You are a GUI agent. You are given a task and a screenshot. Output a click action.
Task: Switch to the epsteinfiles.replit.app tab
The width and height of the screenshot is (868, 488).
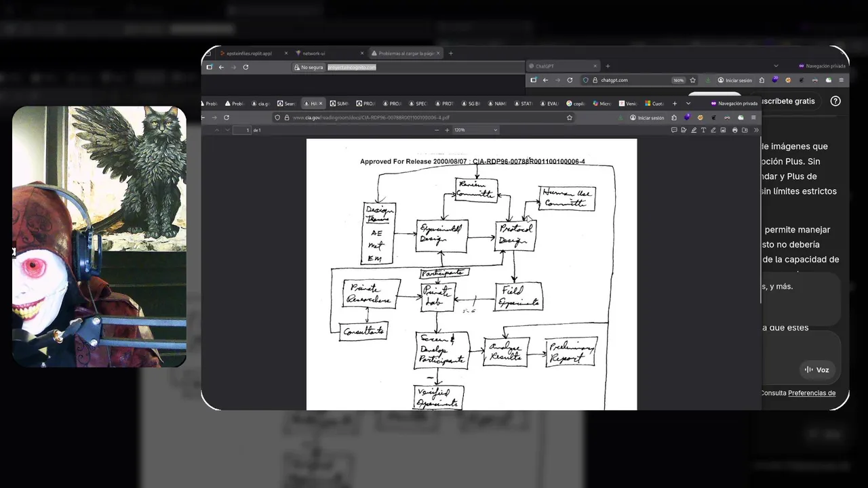click(x=249, y=53)
